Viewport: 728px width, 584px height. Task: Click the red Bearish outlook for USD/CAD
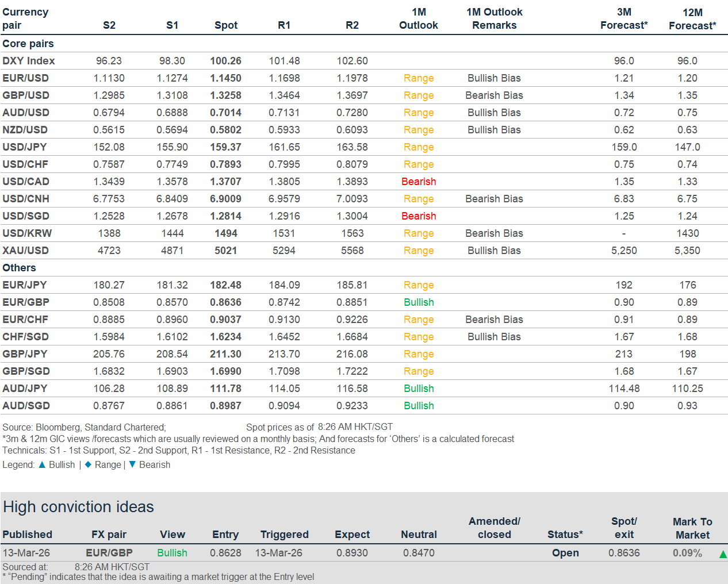tap(418, 182)
